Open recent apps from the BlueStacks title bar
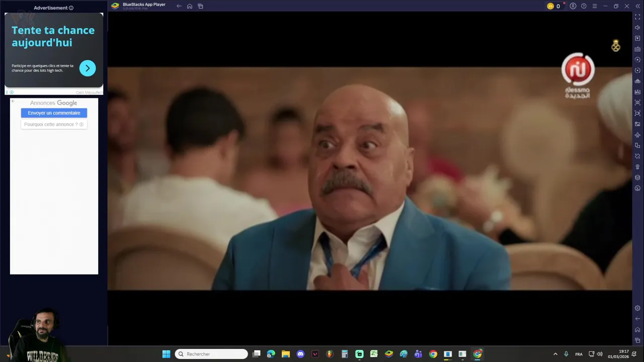Image resolution: width=644 pixels, height=362 pixels. (x=200, y=6)
